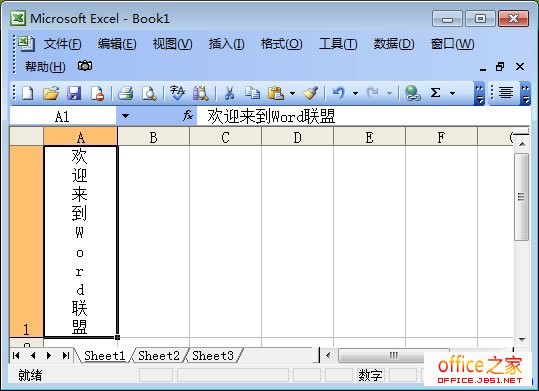Open the Research binoculars icon
539x391 pixels.
(x=200, y=93)
